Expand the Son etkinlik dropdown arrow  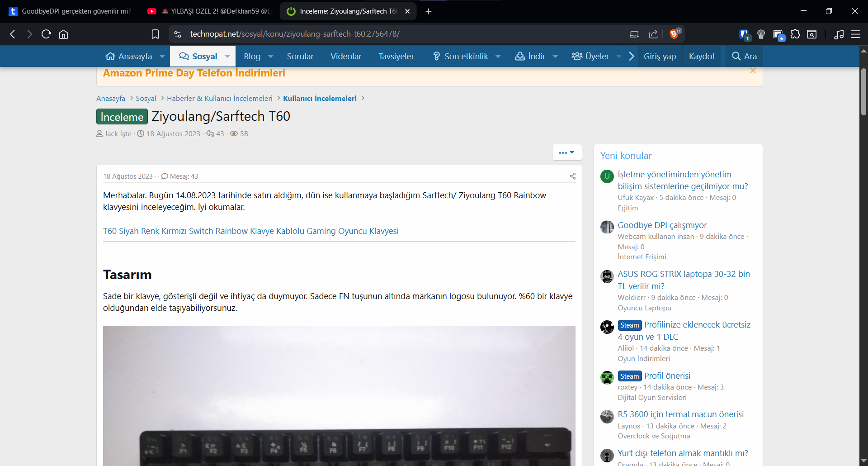[x=498, y=56]
